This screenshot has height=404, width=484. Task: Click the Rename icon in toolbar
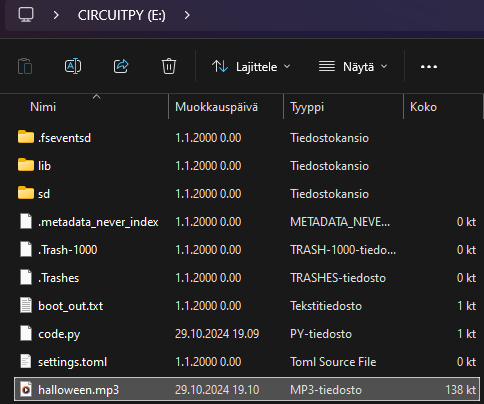pos(73,66)
